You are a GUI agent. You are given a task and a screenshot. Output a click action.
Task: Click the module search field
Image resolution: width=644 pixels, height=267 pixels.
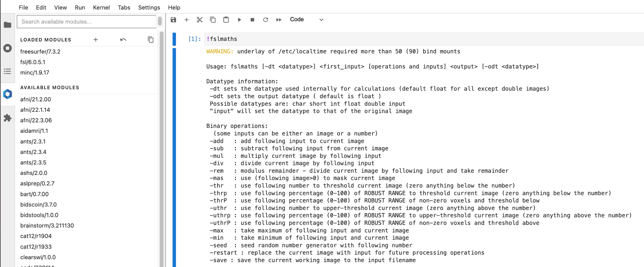[x=86, y=22]
